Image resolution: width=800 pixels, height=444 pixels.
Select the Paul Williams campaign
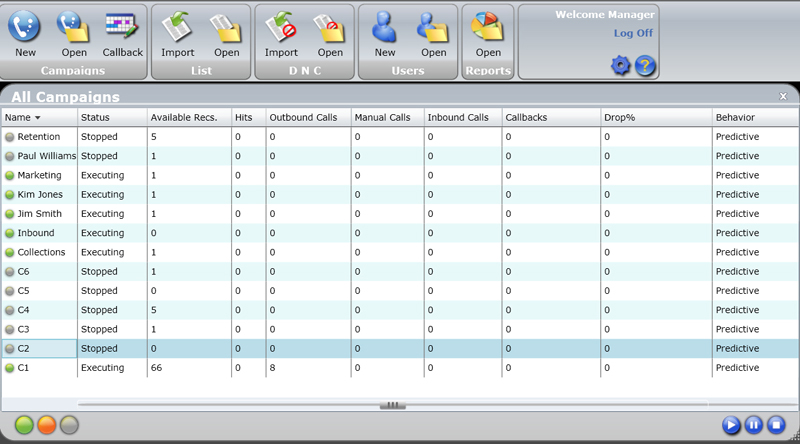[400, 156]
